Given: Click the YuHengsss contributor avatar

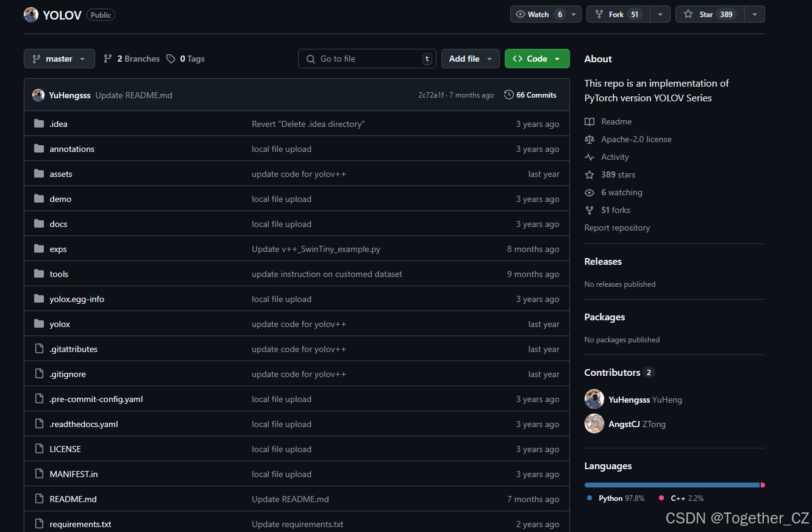Looking at the screenshot, I should [x=594, y=399].
